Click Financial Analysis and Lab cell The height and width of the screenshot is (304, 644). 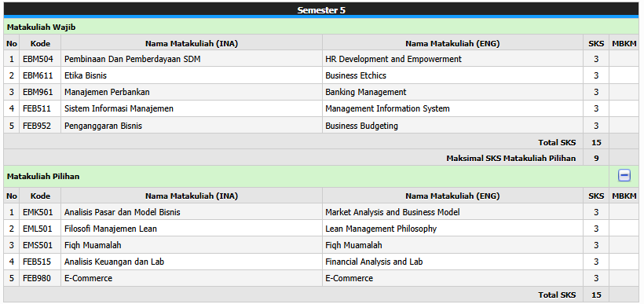452,262
